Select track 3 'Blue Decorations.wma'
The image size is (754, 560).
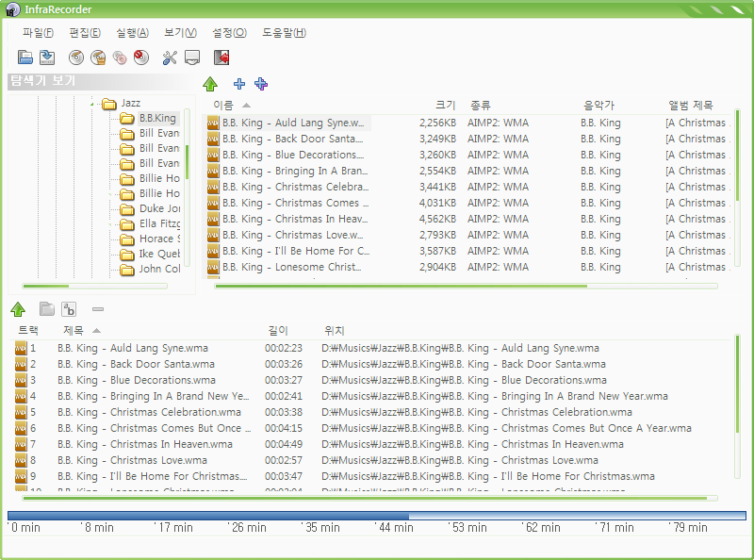point(137,380)
